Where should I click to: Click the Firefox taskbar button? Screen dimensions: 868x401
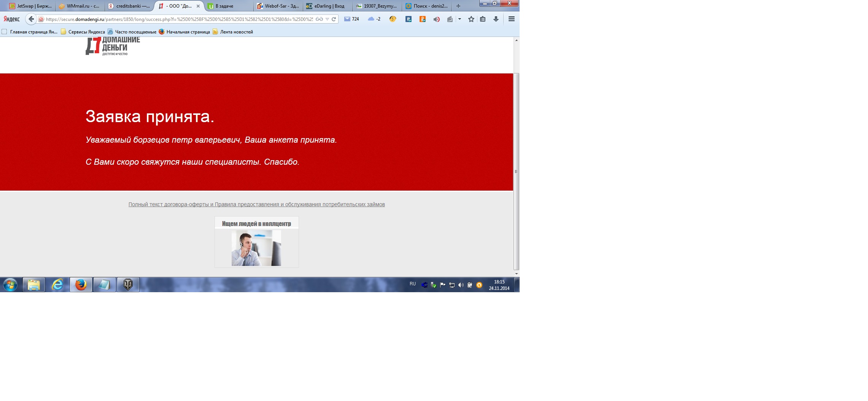(x=81, y=285)
